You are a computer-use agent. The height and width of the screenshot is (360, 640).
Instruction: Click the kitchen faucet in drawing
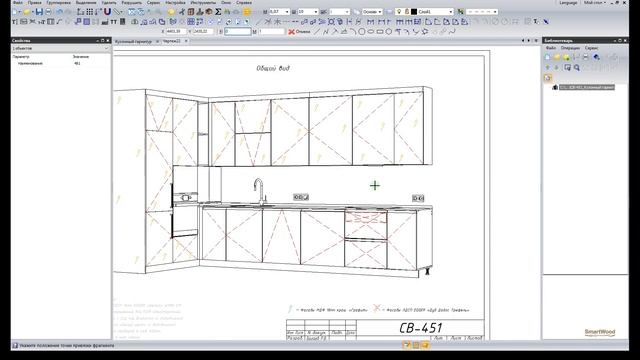(259, 190)
